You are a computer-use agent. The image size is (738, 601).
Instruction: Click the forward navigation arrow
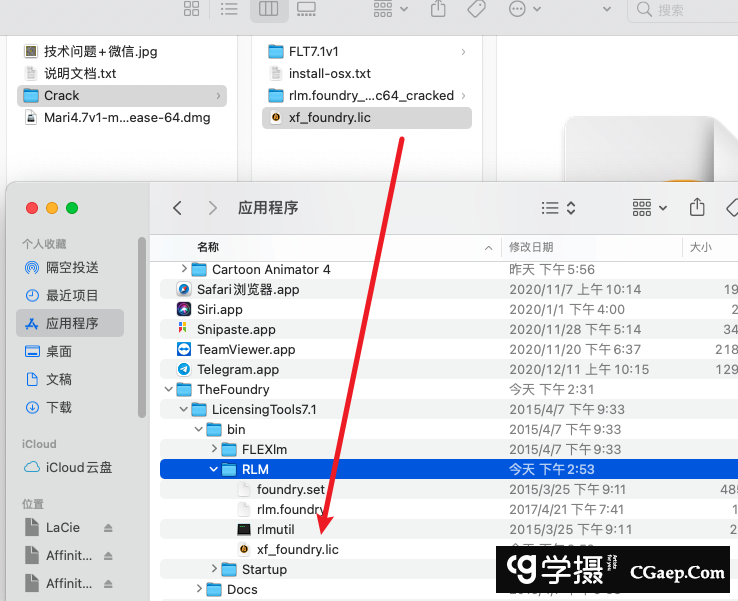coord(212,208)
